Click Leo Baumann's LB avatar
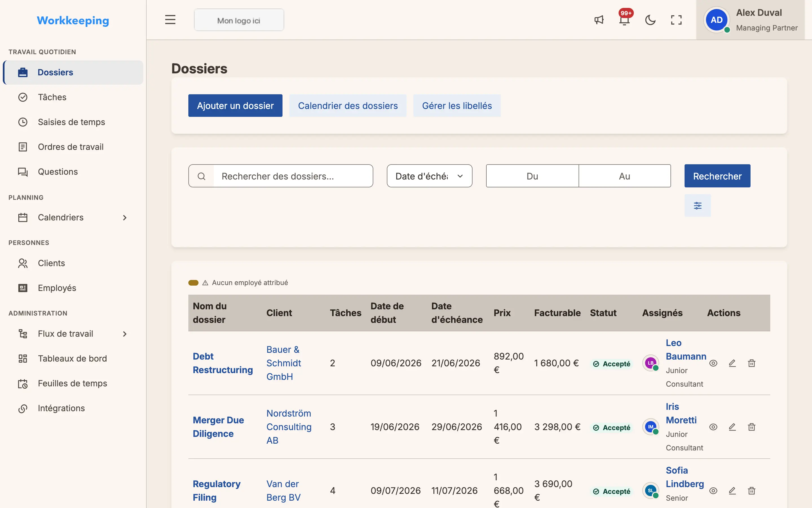 point(651,363)
